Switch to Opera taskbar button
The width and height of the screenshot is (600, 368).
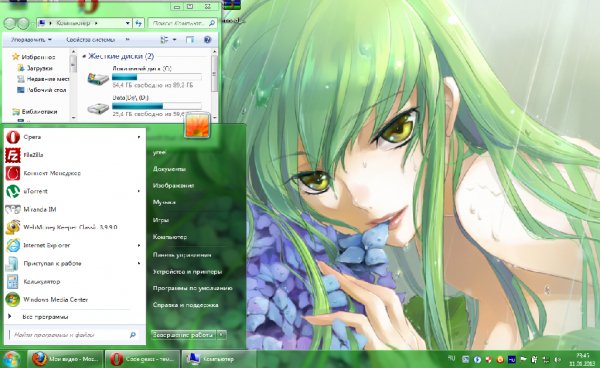[142, 359]
